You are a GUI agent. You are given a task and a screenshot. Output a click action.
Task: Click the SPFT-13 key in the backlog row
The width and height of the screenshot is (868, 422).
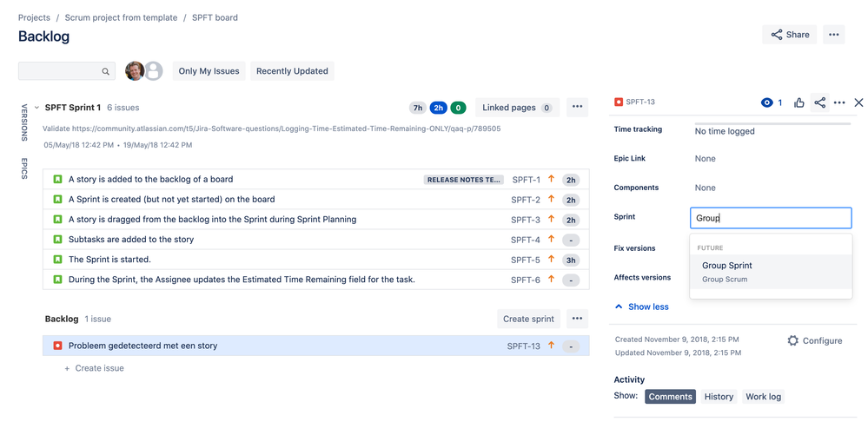524,346
